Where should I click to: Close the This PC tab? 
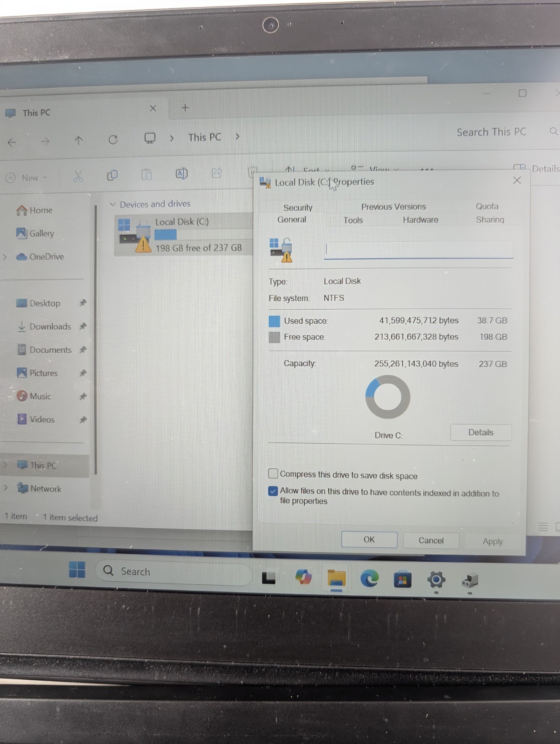153,108
